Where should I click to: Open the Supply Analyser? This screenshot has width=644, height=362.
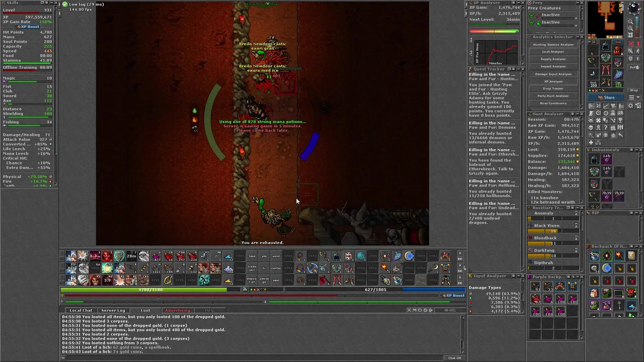tap(553, 59)
